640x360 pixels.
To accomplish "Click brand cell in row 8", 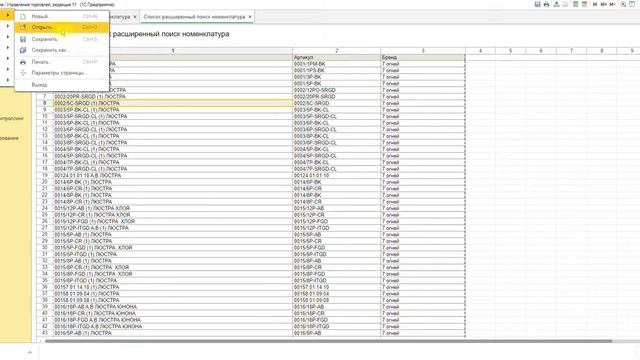I will coord(423,103).
